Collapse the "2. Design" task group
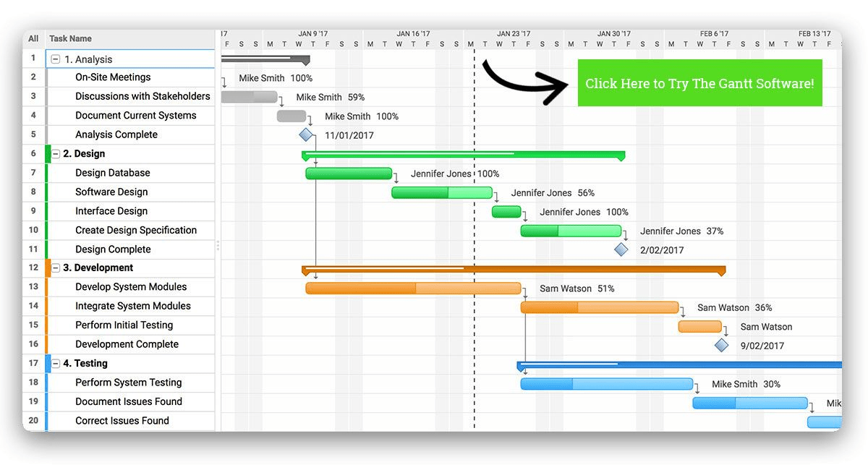Screen dimensions: 868x470 (x=55, y=153)
